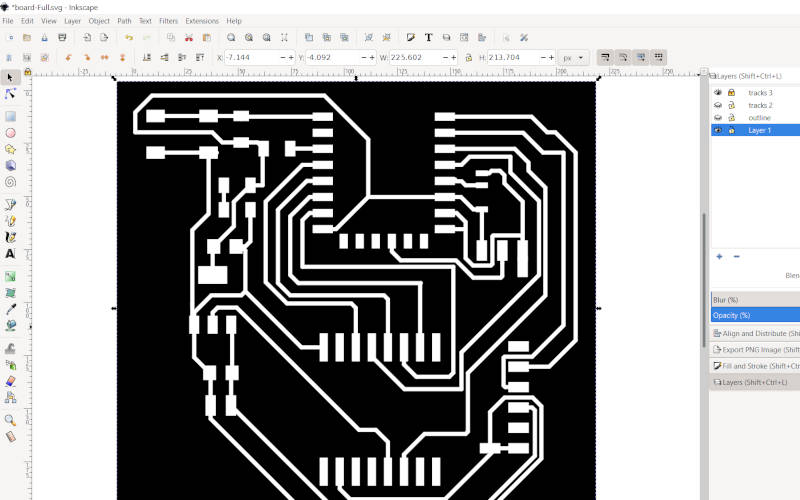This screenshot has width=800, height=500.
Task: Select the Connector tool
Action: click(x=10, y=397)
